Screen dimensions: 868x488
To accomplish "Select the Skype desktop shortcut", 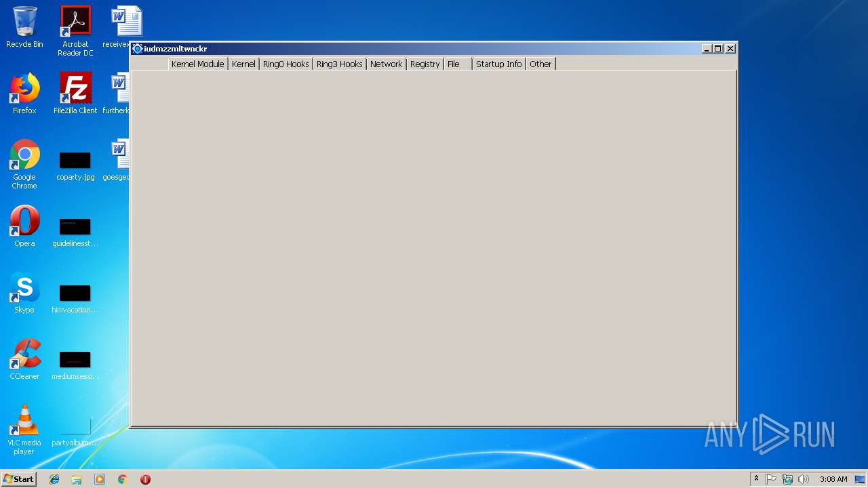I will (x=24, y=293).
